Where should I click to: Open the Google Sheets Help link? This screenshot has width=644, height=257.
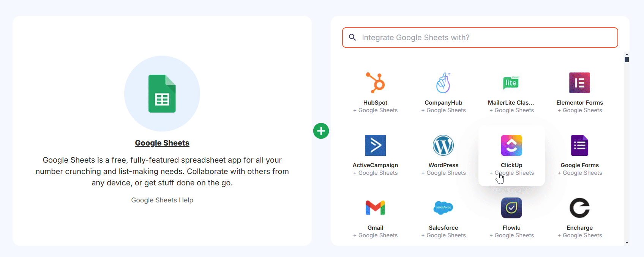[x=162, y=200]
